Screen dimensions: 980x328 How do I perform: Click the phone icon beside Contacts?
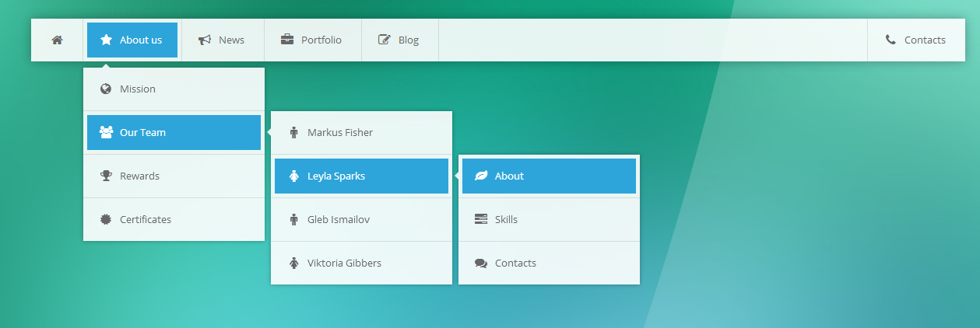click(890, 40)
